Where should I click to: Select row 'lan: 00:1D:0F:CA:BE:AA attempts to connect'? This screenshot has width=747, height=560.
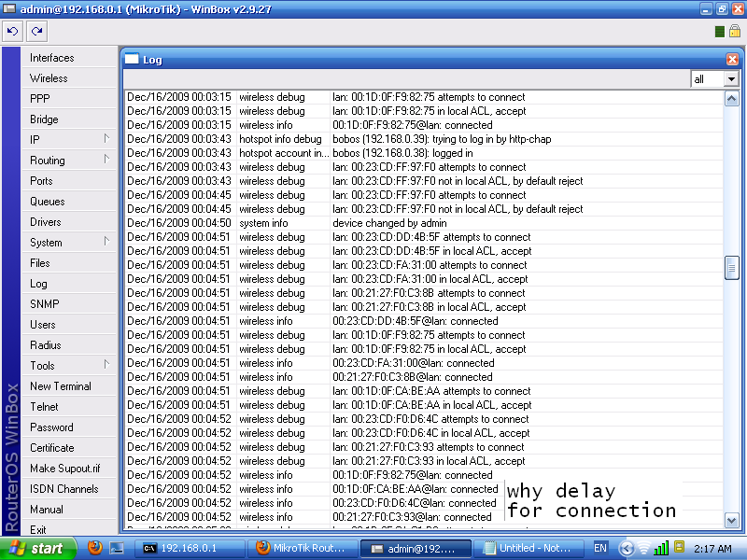(424, 391)
